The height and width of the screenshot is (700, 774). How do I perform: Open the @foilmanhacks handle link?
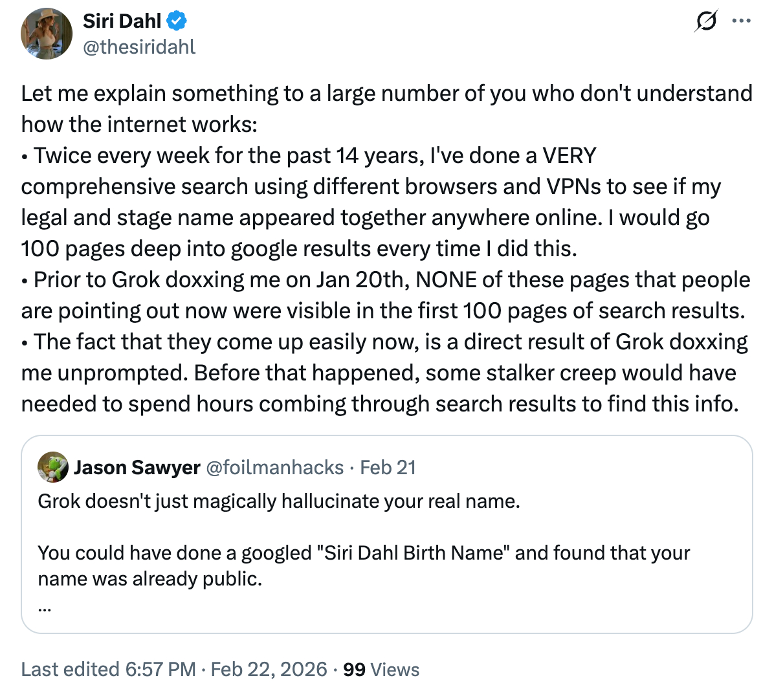point(274,467)
